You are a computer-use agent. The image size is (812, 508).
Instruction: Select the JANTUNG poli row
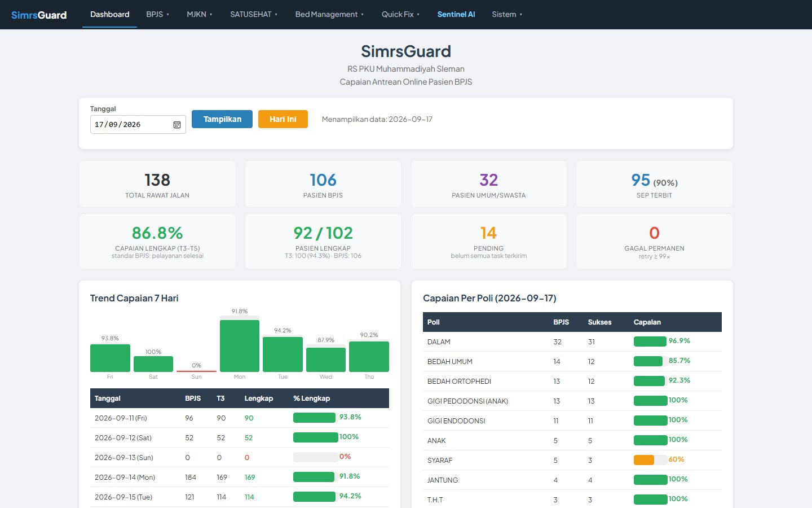pyautogui.click(x=572, y=480)
